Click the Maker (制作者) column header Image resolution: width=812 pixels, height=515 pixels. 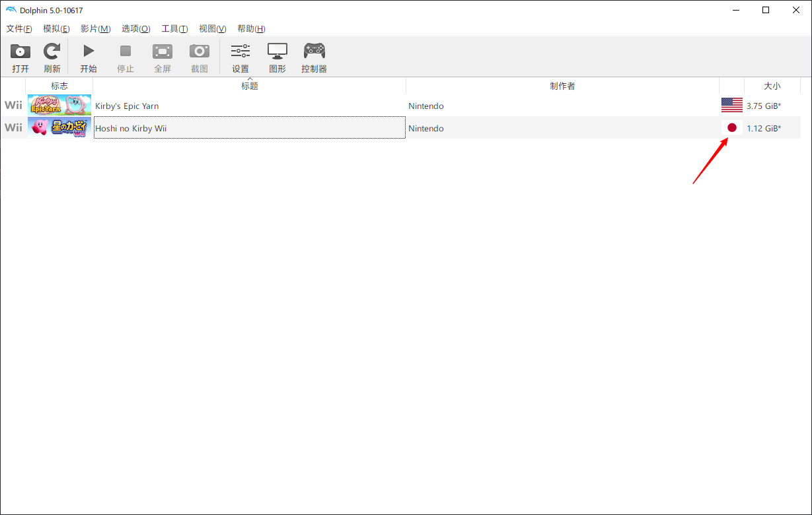coord(562,86)
